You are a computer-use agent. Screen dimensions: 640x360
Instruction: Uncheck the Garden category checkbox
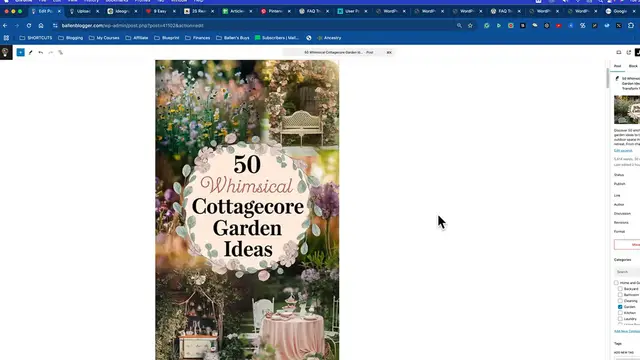[x=620, y=307]
